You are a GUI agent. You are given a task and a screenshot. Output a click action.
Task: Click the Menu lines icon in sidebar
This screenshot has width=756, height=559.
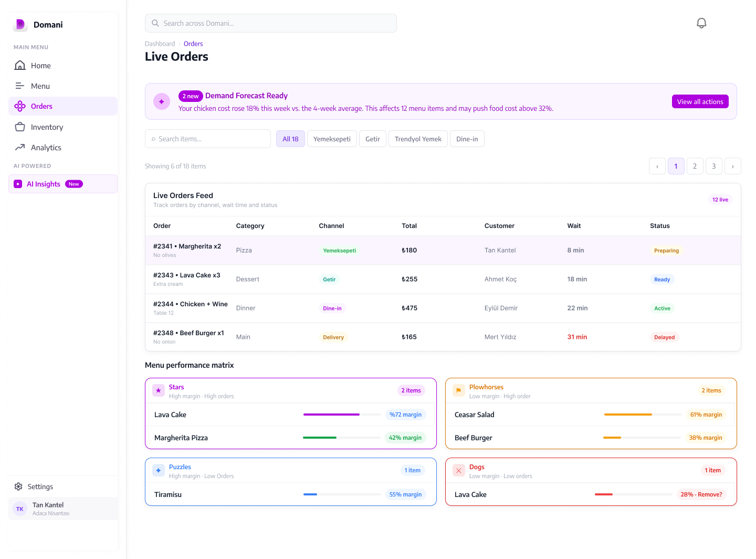coord(20,86)
